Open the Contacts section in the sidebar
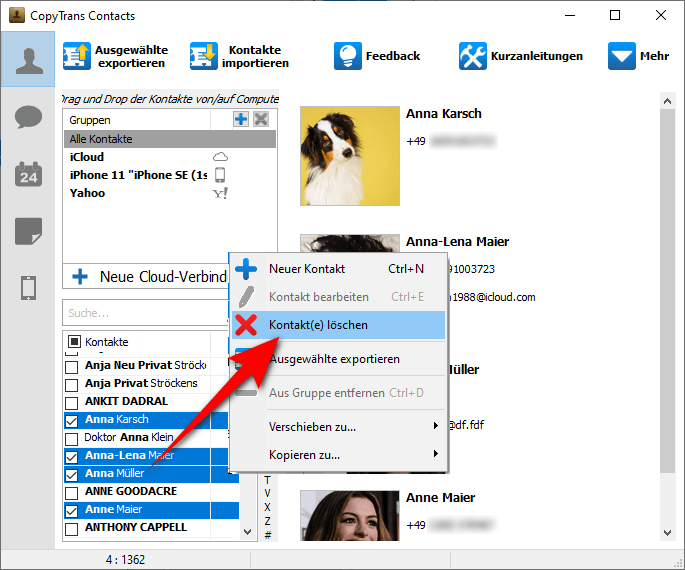The height and width of the screenshot is (570, 685). pyautogui.click(x=28, y=60)
